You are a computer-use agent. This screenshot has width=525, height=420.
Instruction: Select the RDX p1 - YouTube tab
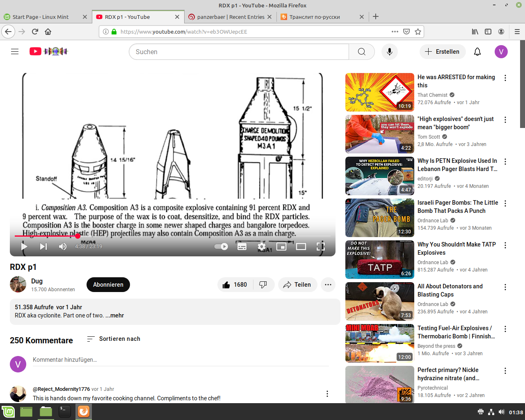[x=138, y=17]
